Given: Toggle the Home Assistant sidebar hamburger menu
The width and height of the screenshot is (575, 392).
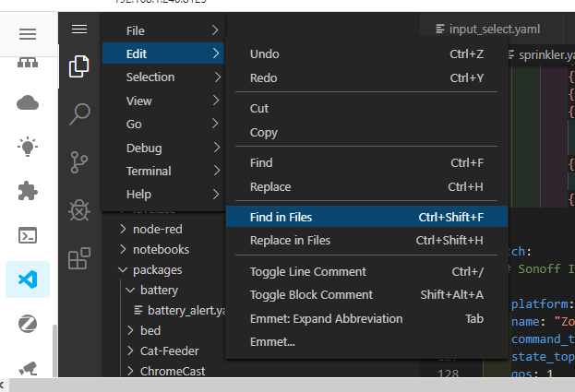Looking at the screenshot, I should point(28,34).
